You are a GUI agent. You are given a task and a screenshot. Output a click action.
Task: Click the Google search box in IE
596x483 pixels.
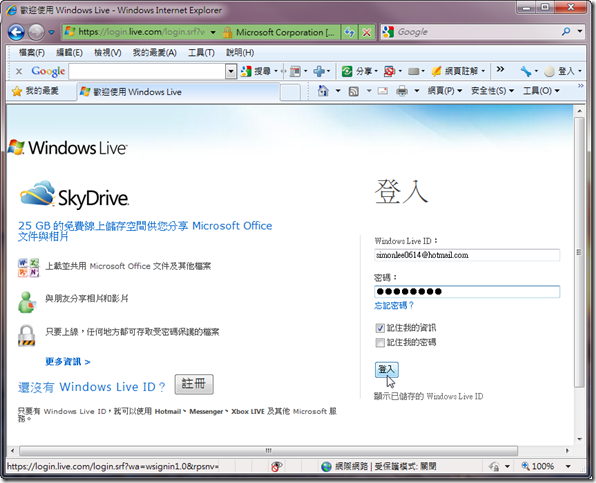pos(478,32)
